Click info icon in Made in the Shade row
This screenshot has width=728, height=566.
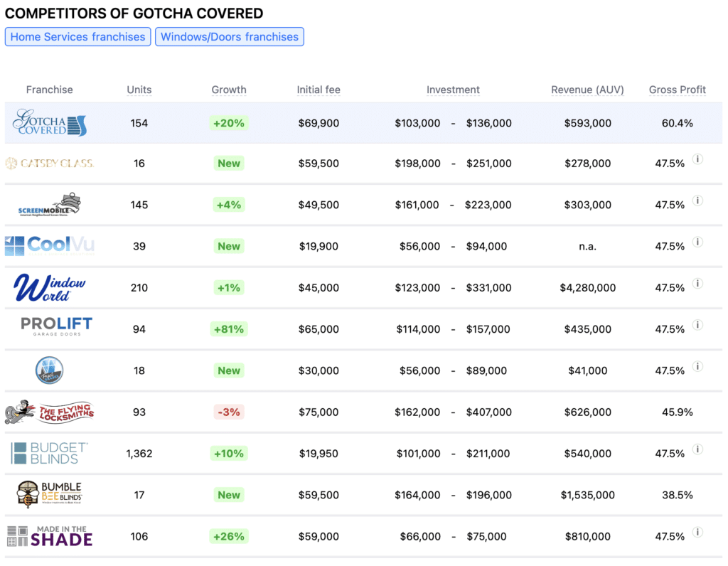[697, 532]
